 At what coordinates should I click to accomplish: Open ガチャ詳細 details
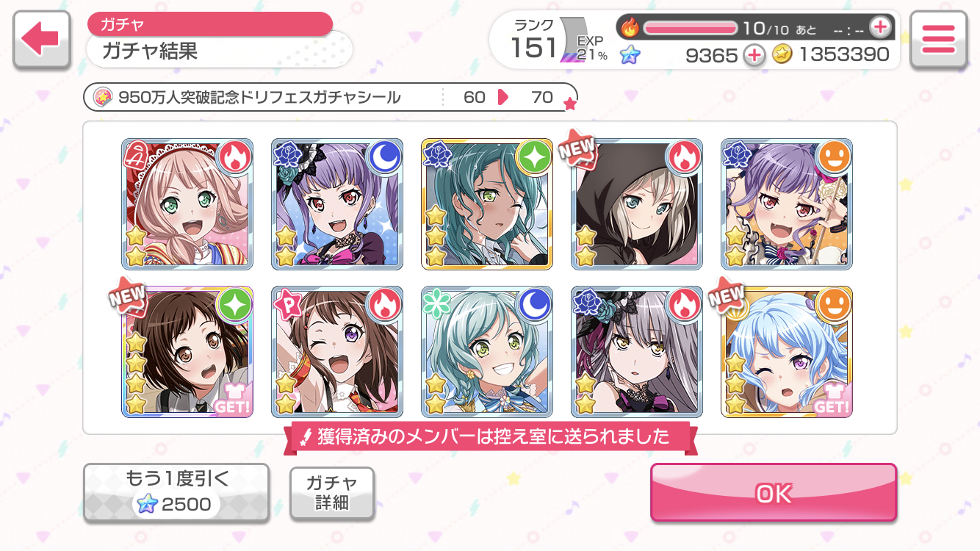332,493
